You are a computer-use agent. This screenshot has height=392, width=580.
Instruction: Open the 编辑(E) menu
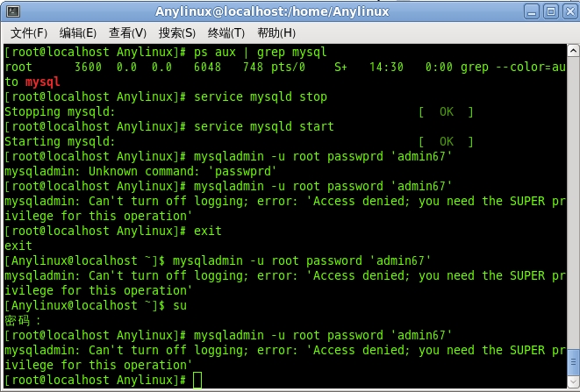[78, 33]
